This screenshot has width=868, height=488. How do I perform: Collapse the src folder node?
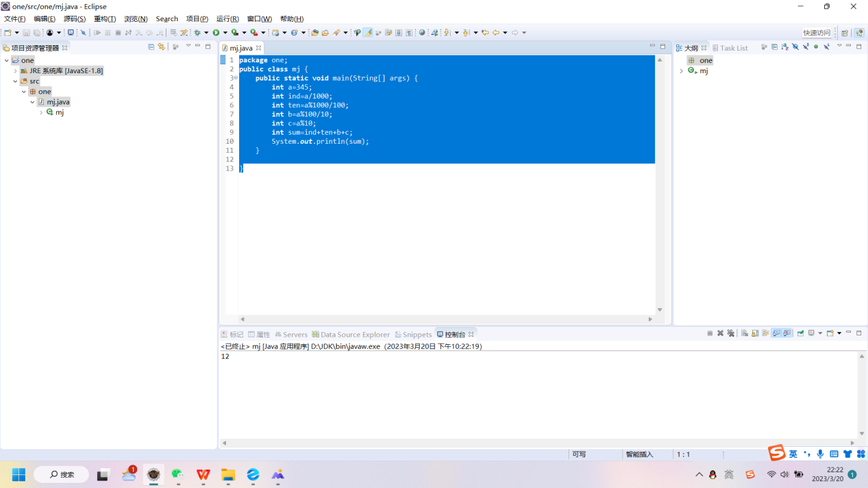(15, 81)
